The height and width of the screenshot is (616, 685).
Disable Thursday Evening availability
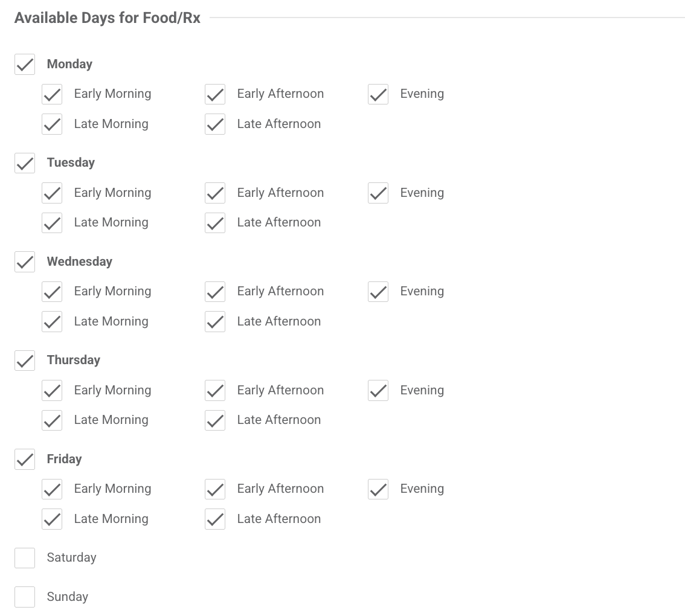pyautogui.click(x=378, y=391)
